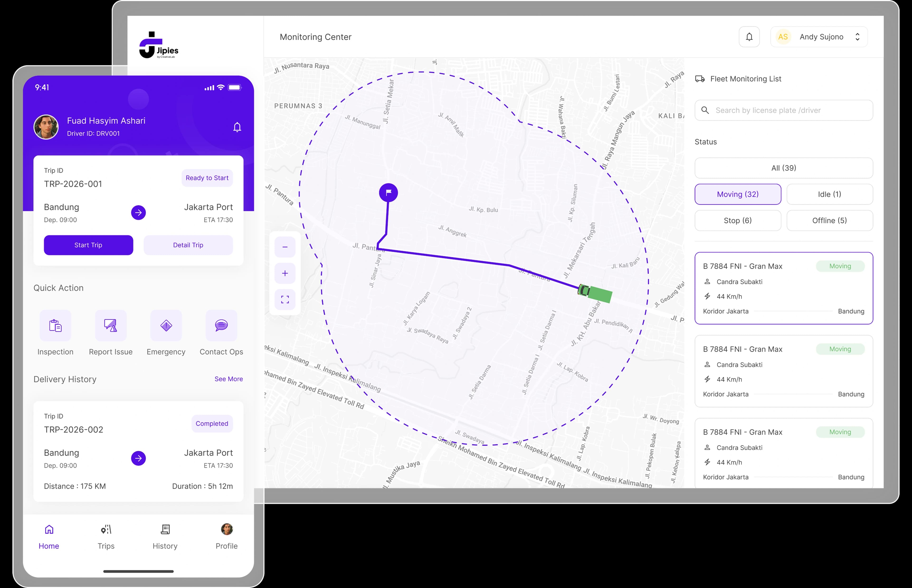Switch to the Home tab
The image size is (912, 588).
[49, 537]
